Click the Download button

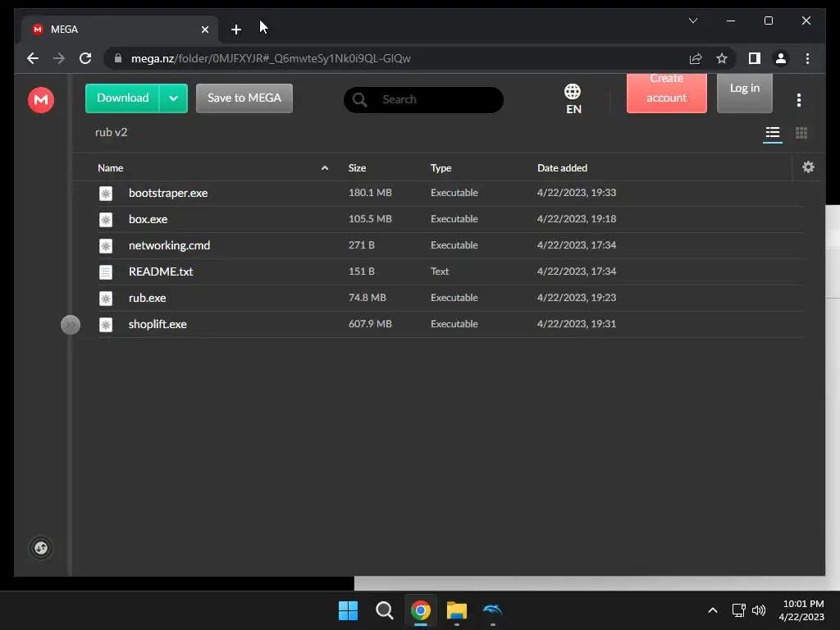(123, 98)
